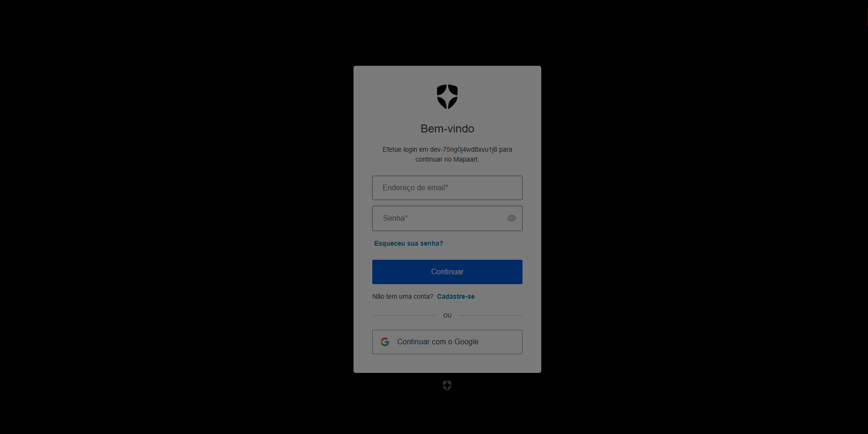Image resolution: width=868 pixels, height=434 pixels.
Task: Click the Bem-vindo heading
Action: tap(447, 129)
